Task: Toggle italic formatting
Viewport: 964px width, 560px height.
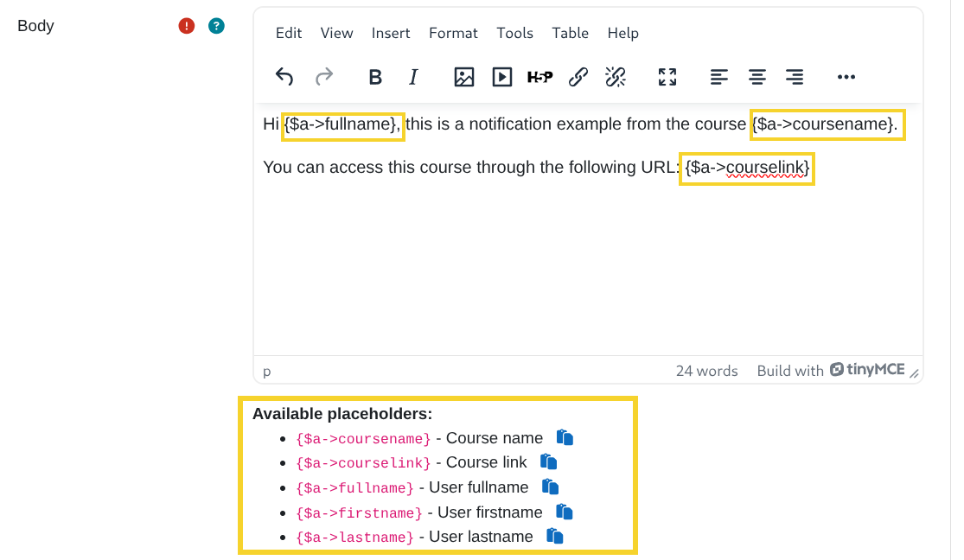Action: tap(413, 77)
